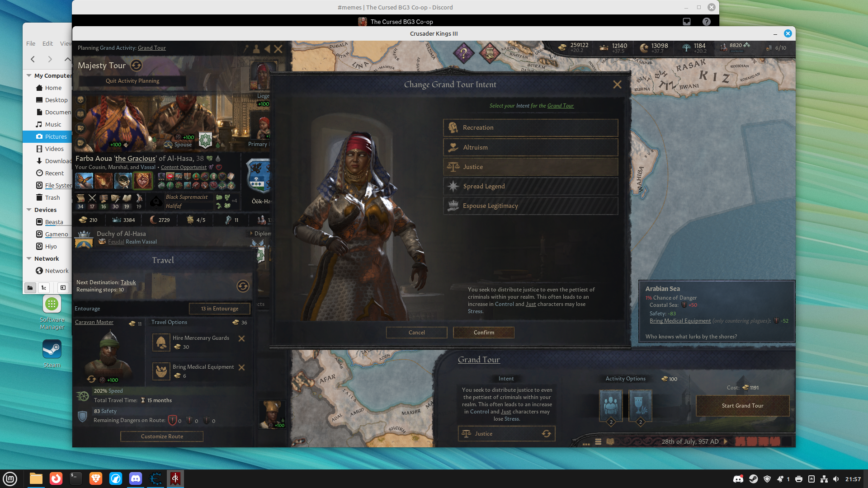The height and width of the screenshot is (488, 868).
Task: Swap the caravan master via the swap icon
Action: 91,379
